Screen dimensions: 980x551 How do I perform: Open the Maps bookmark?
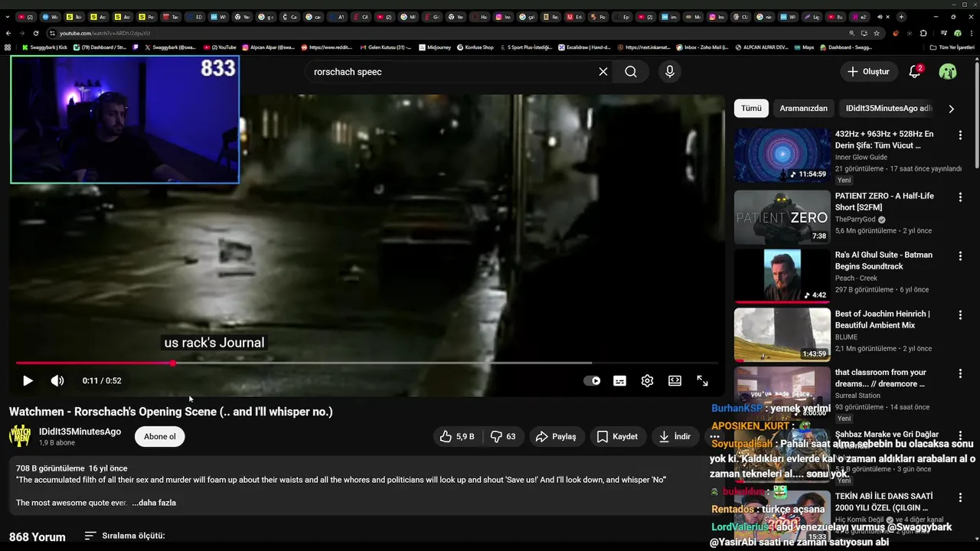pos(804,47)
